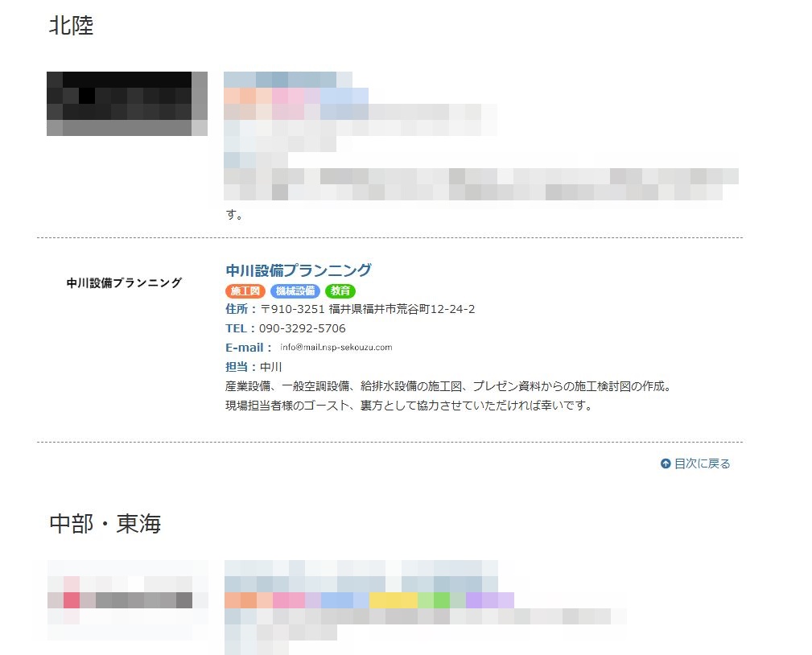This screenshot has height=655, width=812.
Task: Click the info@mail.nsp-sekouzu.com email address
Action: (x=336, y=348)
